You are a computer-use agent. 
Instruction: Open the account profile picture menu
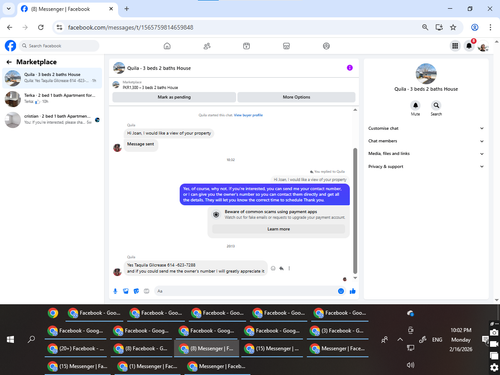click(483, 46)
